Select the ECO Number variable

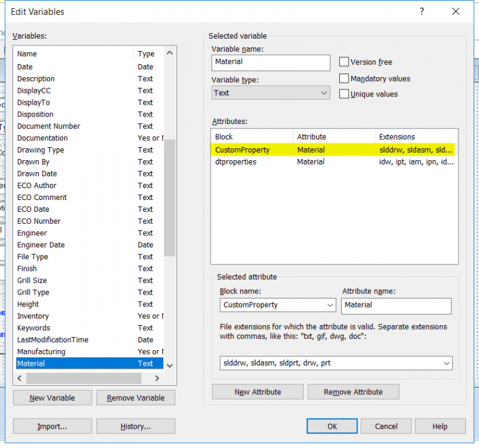point(90,221)
